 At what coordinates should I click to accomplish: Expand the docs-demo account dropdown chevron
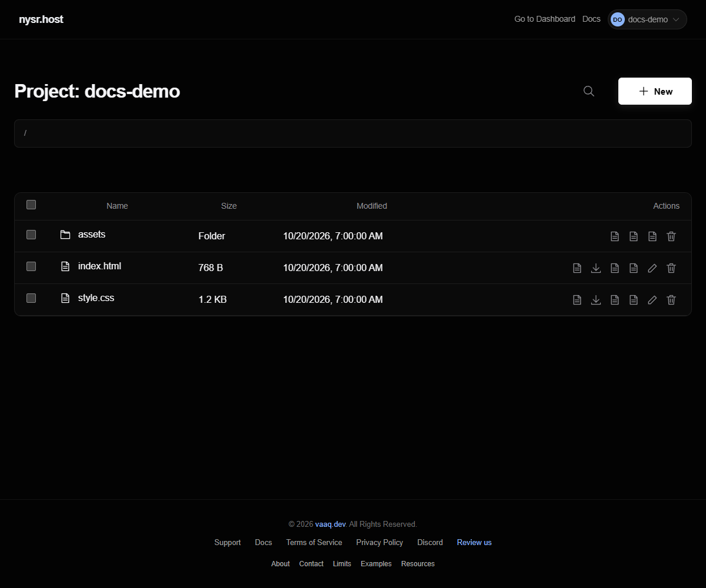tap(676, 19)
